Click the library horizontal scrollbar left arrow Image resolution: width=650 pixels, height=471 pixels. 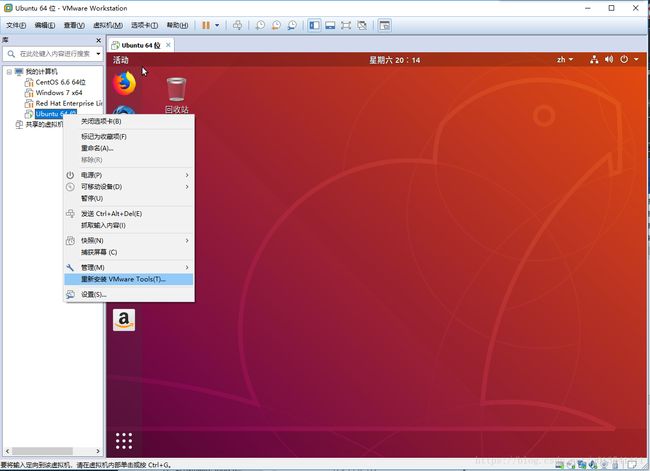click(7, 451)
